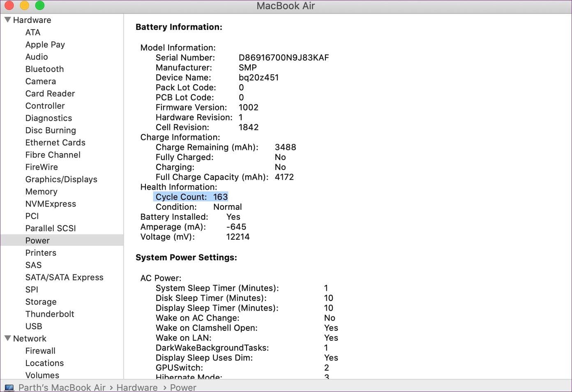Select the highlighted Power entry
The image size is (572, 392).
62,240
